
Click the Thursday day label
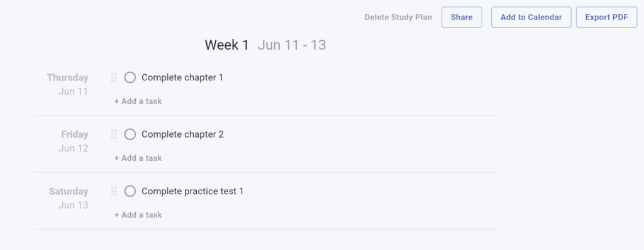(x=68, y=77)
